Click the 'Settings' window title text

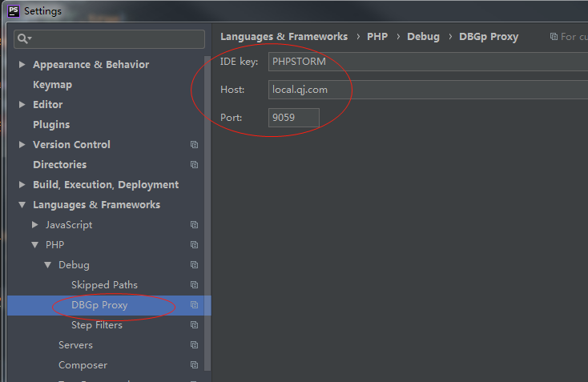point(42,11)
